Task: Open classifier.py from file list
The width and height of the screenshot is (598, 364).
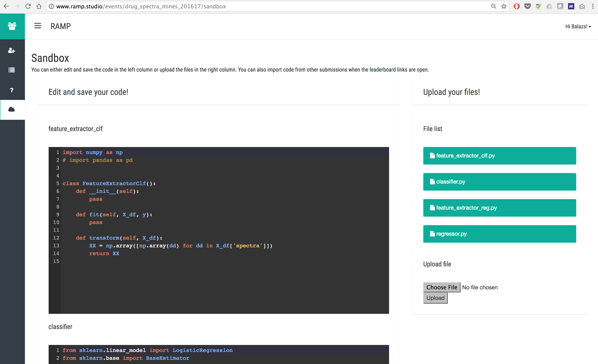Action: (499, 182)
